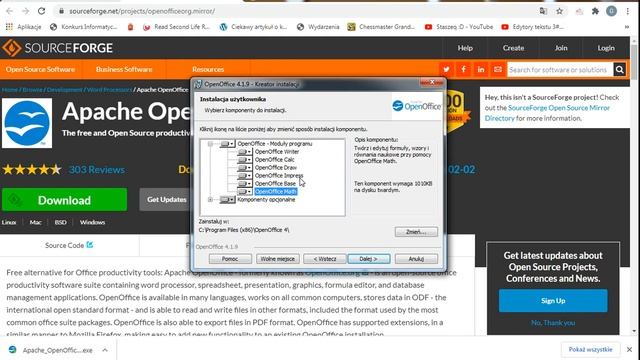Screen dimensions: 640x360
Task: Open Pomoc help button in installer
Action: click(230, 259)
